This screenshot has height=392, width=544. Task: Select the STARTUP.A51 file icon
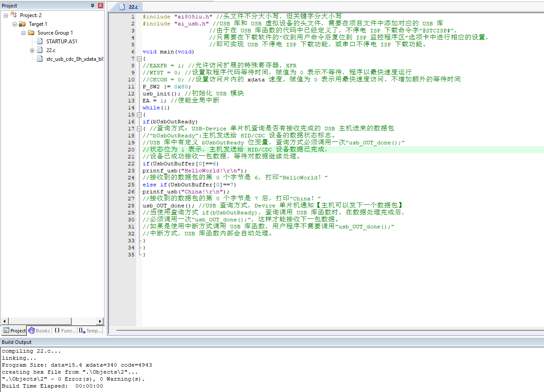click(x=40, y=42)
